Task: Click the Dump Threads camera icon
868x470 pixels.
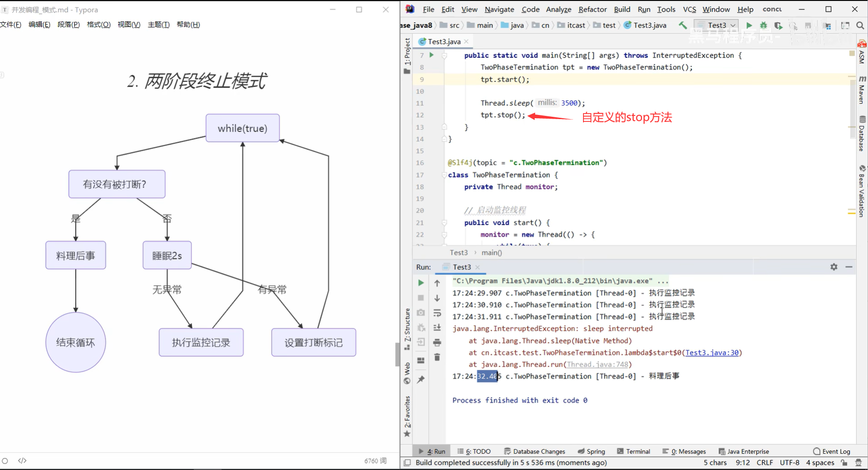Action: pyautogui.click(x=421, y=313)
